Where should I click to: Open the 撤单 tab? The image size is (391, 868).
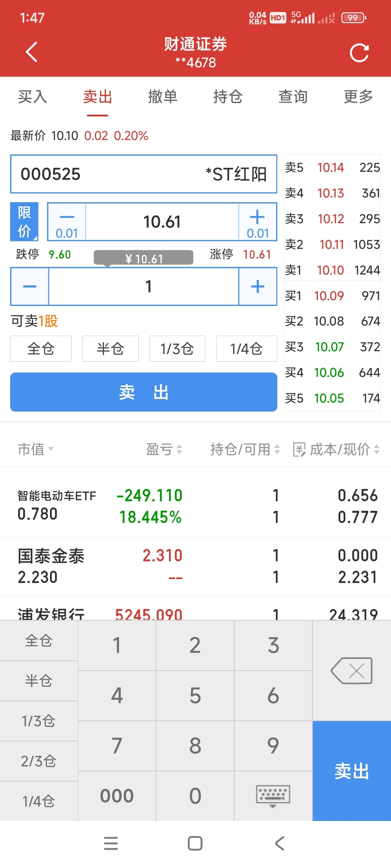click(x=163, y=97)
